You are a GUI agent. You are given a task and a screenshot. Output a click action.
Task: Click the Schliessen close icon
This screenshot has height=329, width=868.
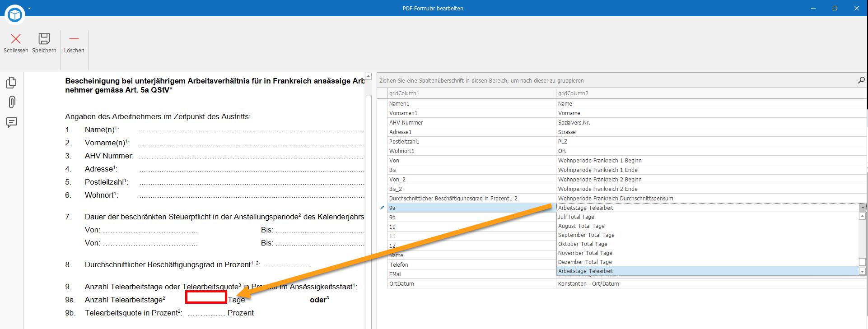click(16, 39)
